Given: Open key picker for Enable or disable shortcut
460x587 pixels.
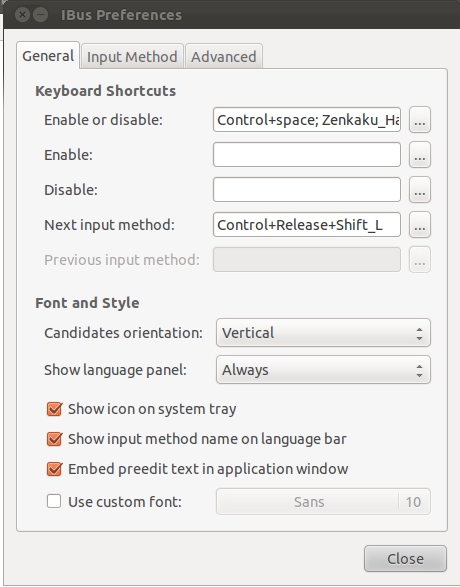Looking at the screenshot, I should (420, 120).
